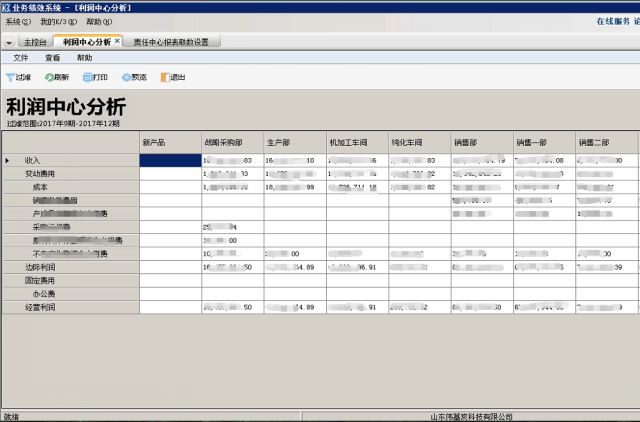Exit the analysis via 退出
This screenshot has height=422, width=640.
tap(173, 77)
